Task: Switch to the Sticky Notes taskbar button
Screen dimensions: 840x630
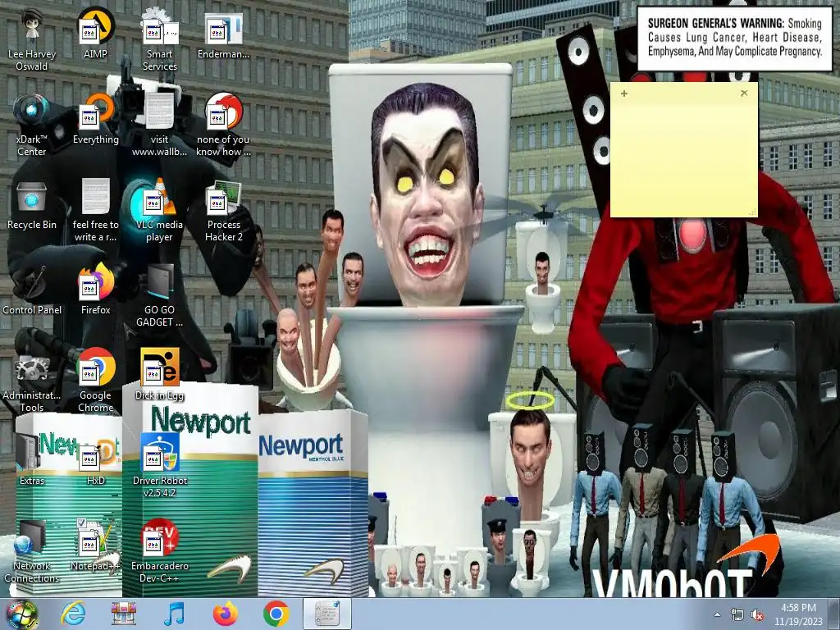Action: (326, 614)
